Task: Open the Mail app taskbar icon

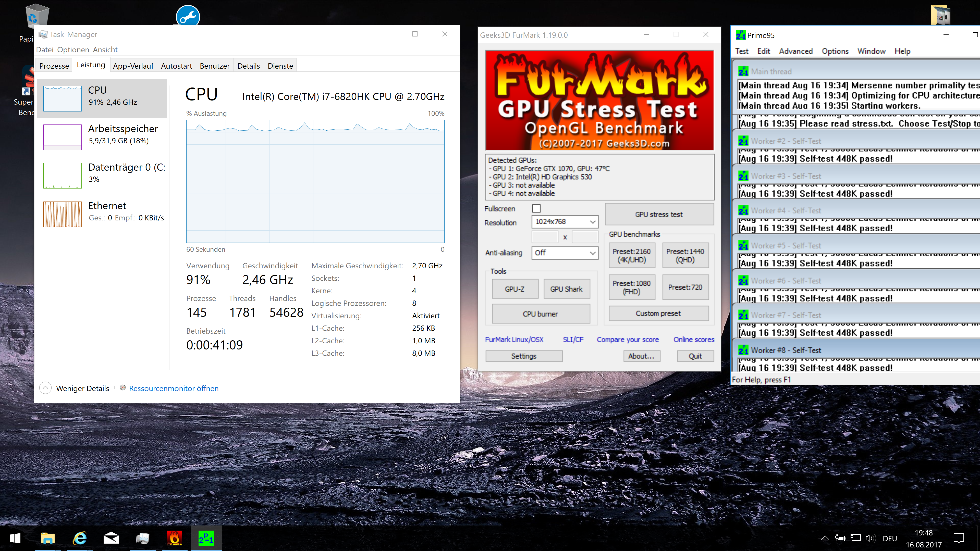Action: click(x=111, y=538)
